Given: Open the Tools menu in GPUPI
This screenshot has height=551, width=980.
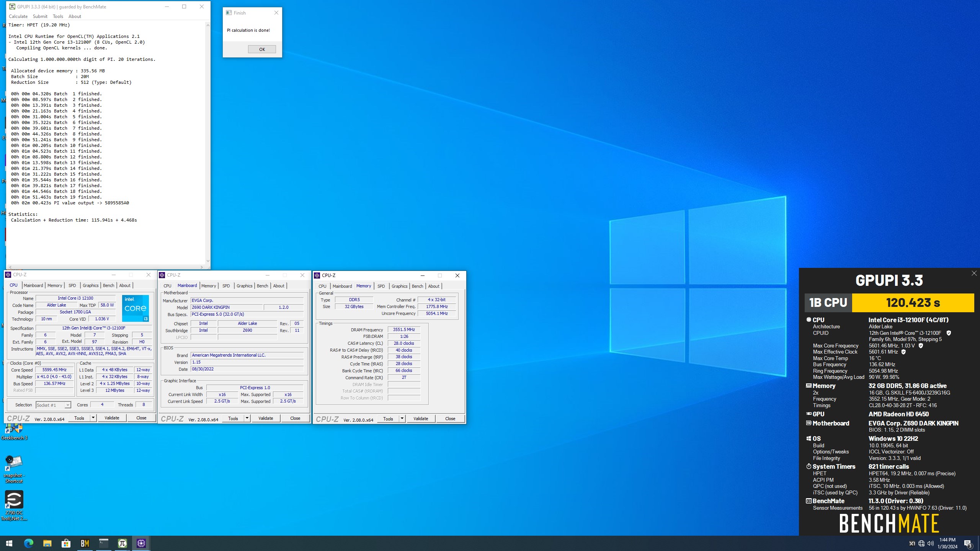Looking at the screenshot, I should click(58, 16).
